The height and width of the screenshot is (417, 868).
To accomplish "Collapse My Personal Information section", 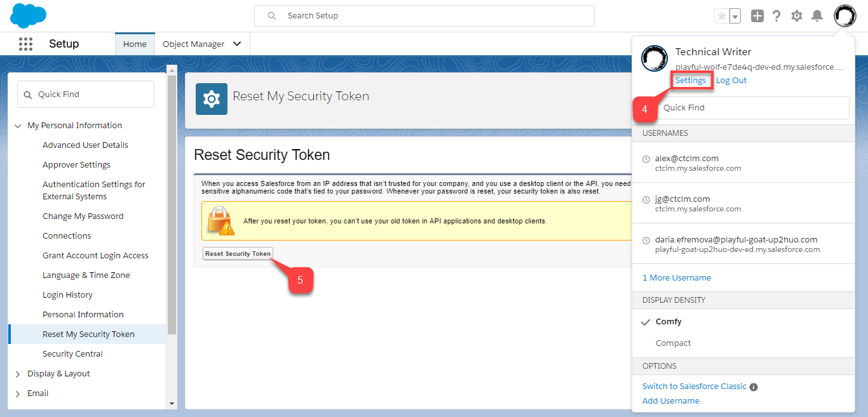I will tap(18, 126).
